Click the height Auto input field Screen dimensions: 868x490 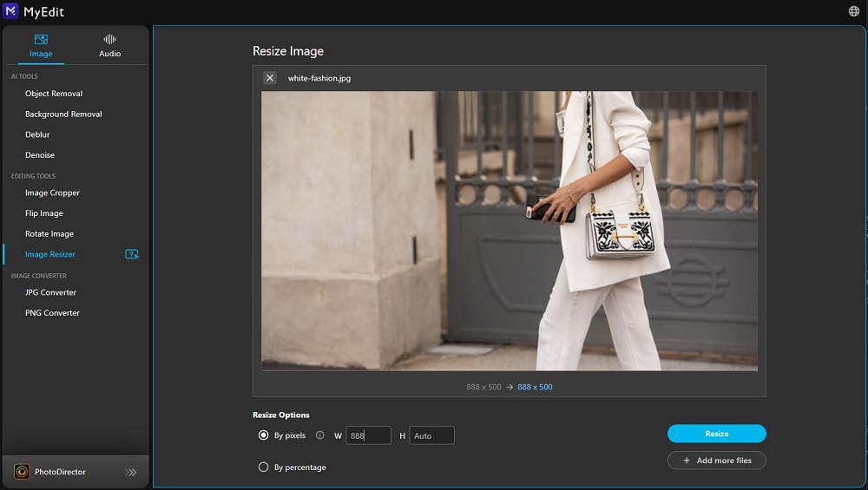[x=431, y=435]
